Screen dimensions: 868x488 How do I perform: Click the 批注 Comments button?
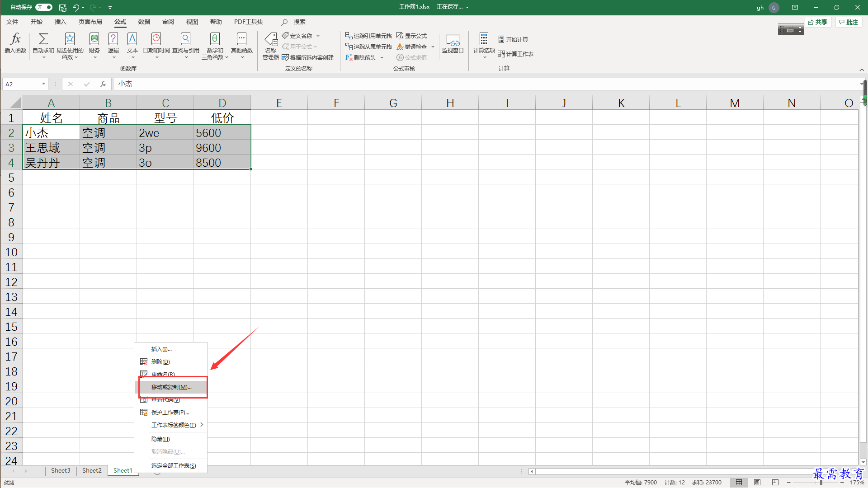tap(849, 22)
